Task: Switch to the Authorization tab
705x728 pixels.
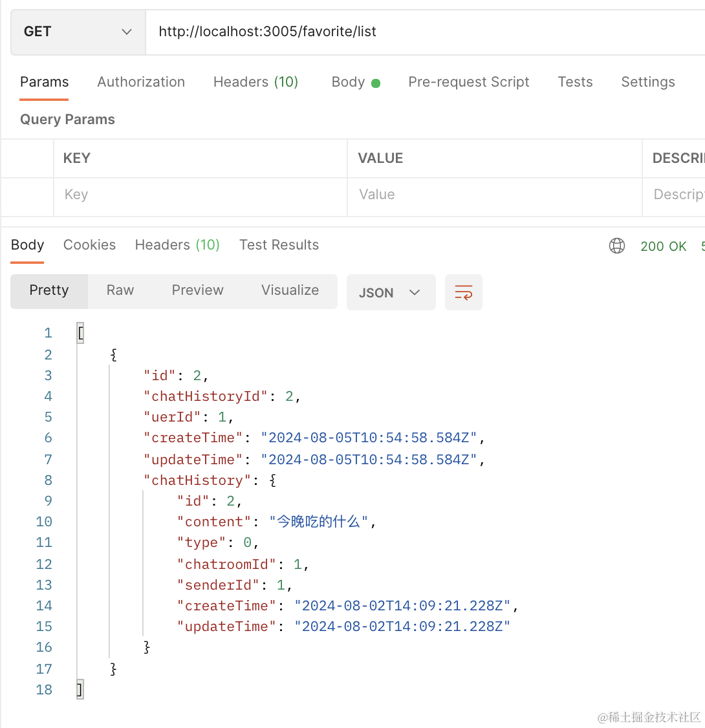Action: click(141, 82)
